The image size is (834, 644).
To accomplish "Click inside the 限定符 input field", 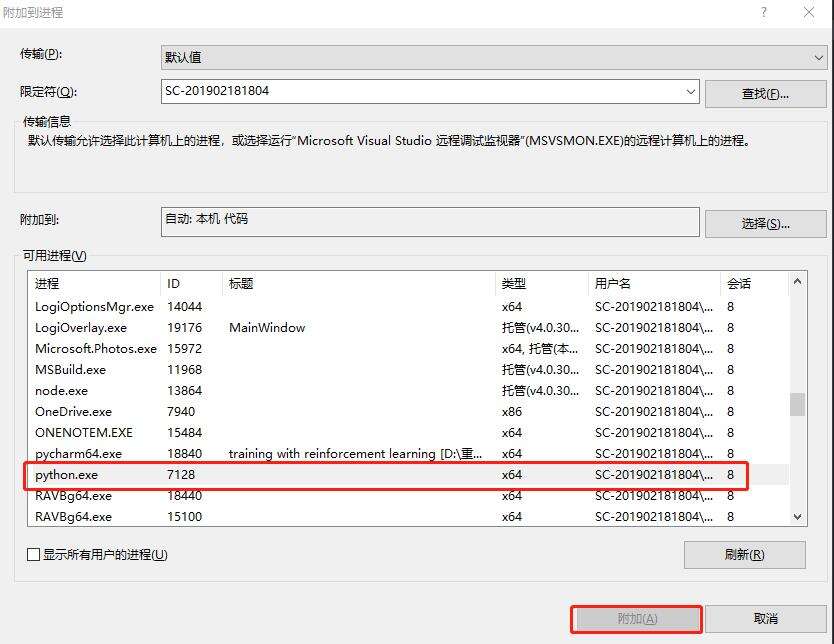I will tap(400, 91).
